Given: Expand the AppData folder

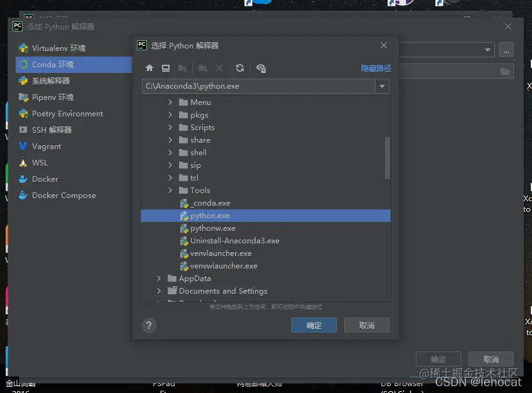Looking at the screenshot, I should point(159,278).
